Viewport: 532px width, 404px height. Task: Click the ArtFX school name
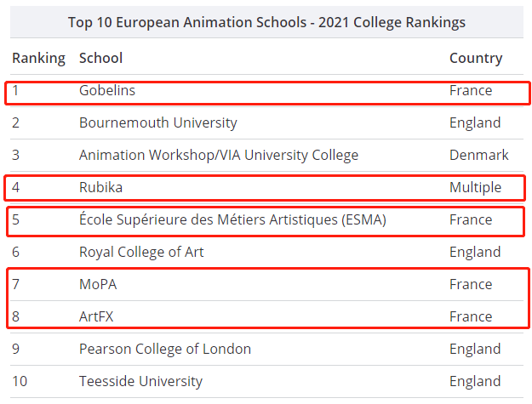[x=96, y=316]
